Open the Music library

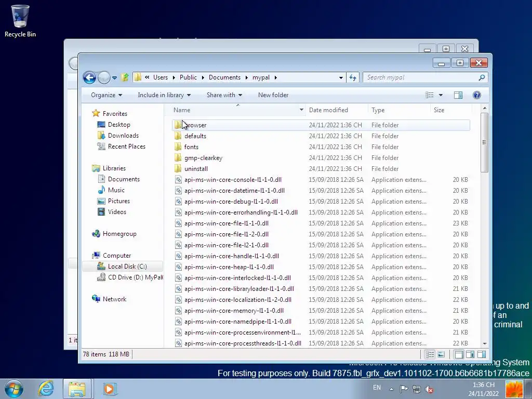[116, 190]
